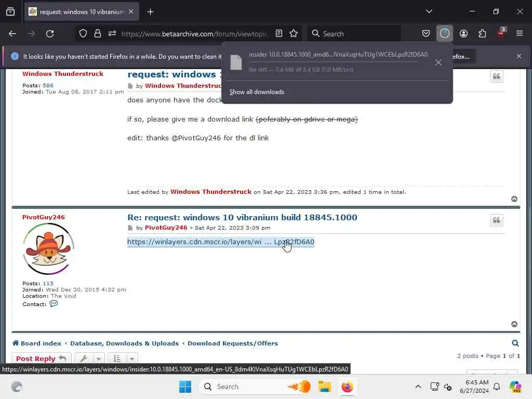This screenshot has height=399, width=532.
Task: View PivotGuy246's 115 posts
Action: click(48, 283)
